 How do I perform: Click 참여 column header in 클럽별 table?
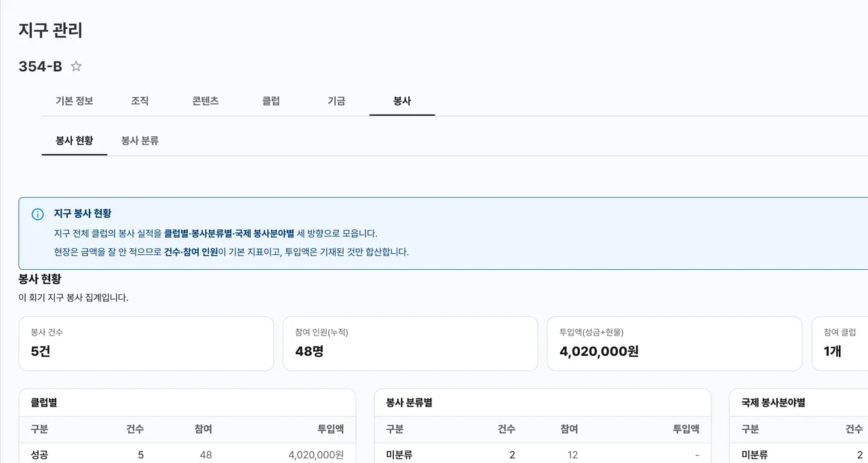click(203, 429)
